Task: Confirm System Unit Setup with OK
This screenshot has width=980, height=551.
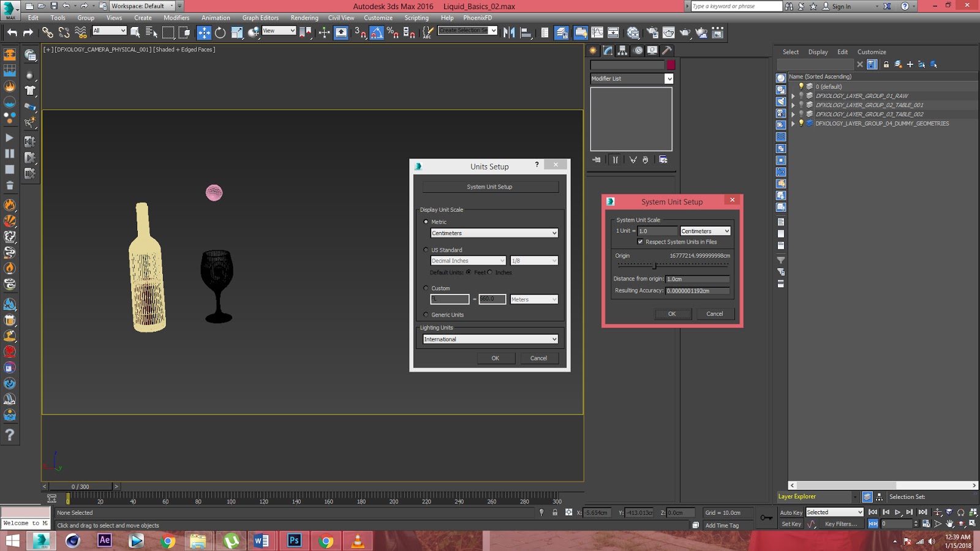Action: (673, 313)
